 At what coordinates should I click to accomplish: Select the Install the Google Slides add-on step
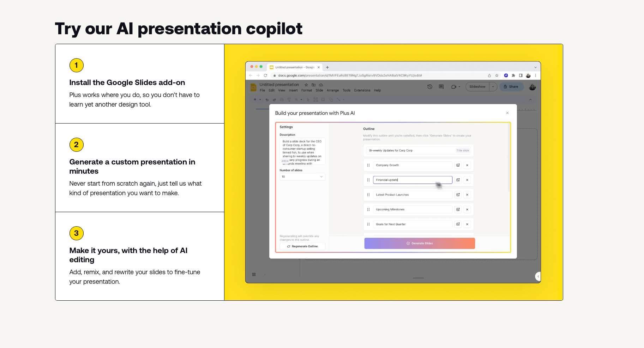pos(140,84)
